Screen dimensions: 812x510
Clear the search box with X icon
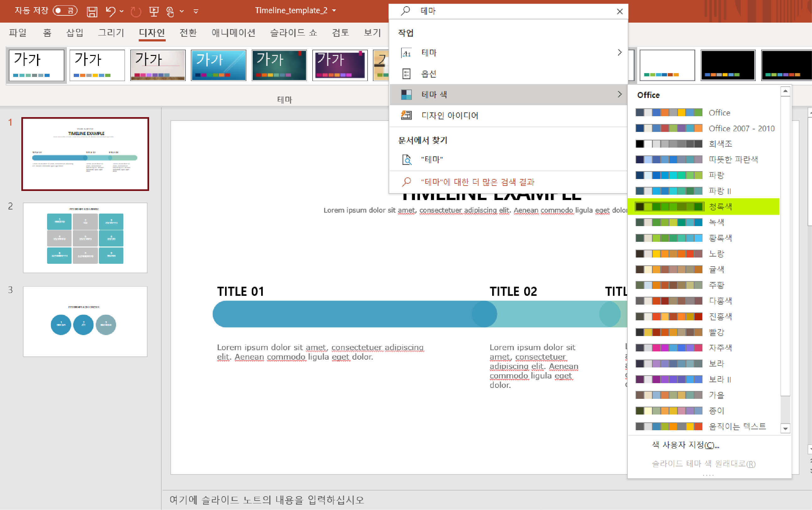(x=619, y=12)
